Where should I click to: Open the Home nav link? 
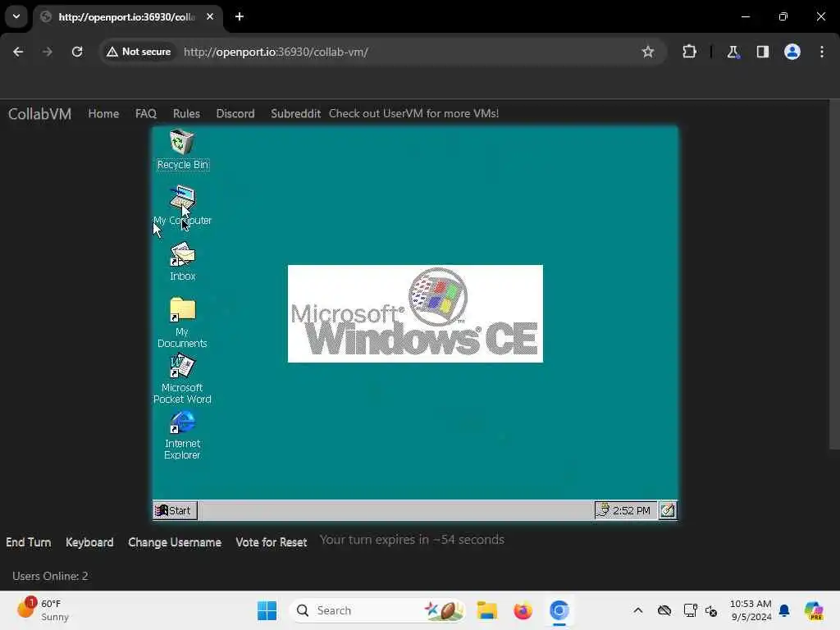[103, 113]
